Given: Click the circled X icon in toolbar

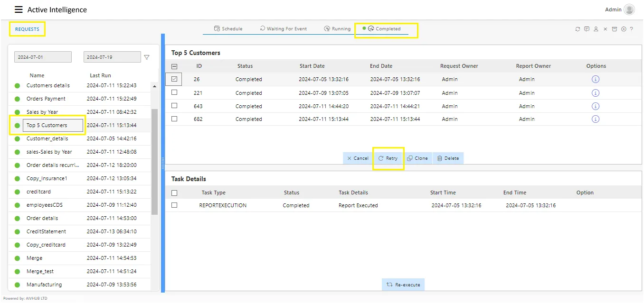Looking at the screenshot, I should tap(624, 29).
